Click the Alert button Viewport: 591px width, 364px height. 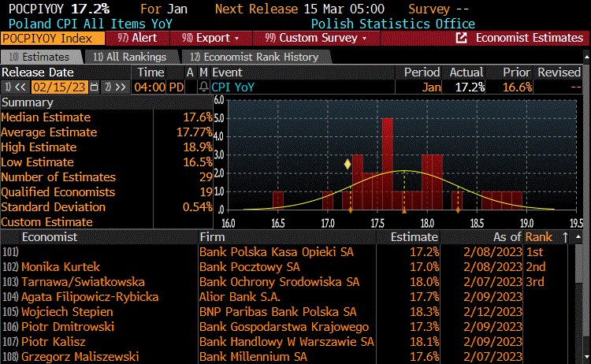tap(137, 38)
